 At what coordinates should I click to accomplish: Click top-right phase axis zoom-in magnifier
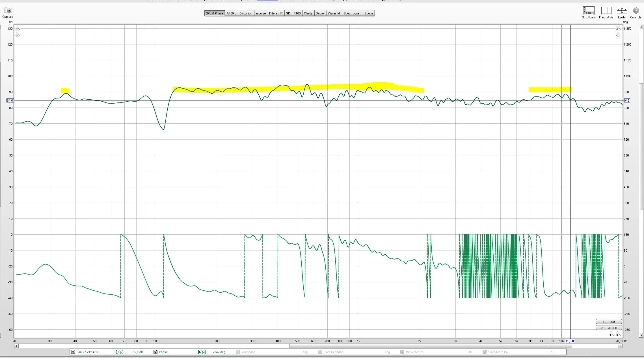point(618,28)
